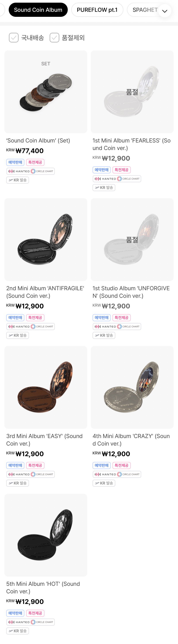
Task: Toggle the 품절제외 checkbox
Action: tap(54, 38)
